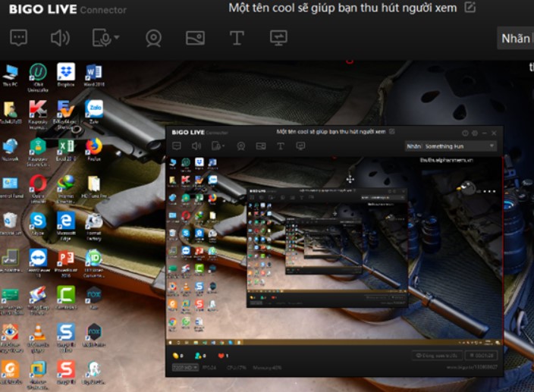534x392 pixels.
Task: Open the chat message icon in toolbar
Action: pyautogui.click(x=19, y=37)
